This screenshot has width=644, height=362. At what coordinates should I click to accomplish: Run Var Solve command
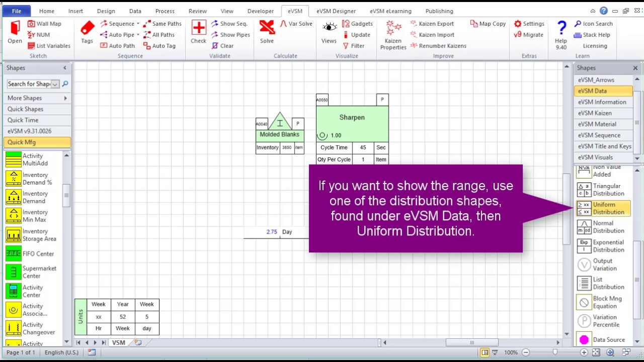[296, 24]
